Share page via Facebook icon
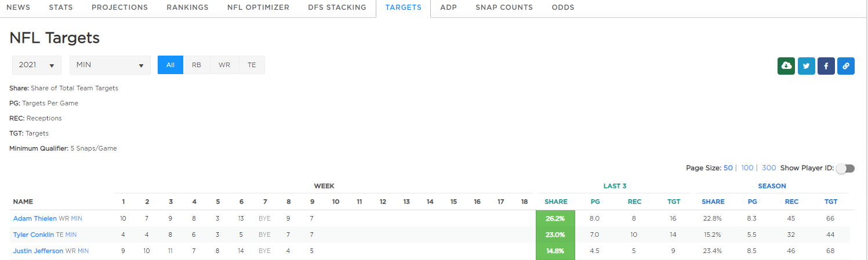The image size is (868, 260). (826, 66)
